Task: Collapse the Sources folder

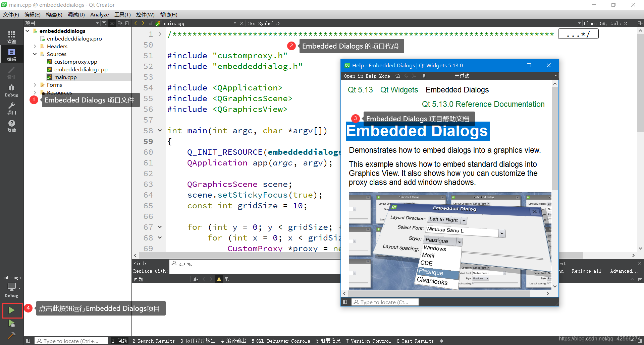Action: pos(35,54)
